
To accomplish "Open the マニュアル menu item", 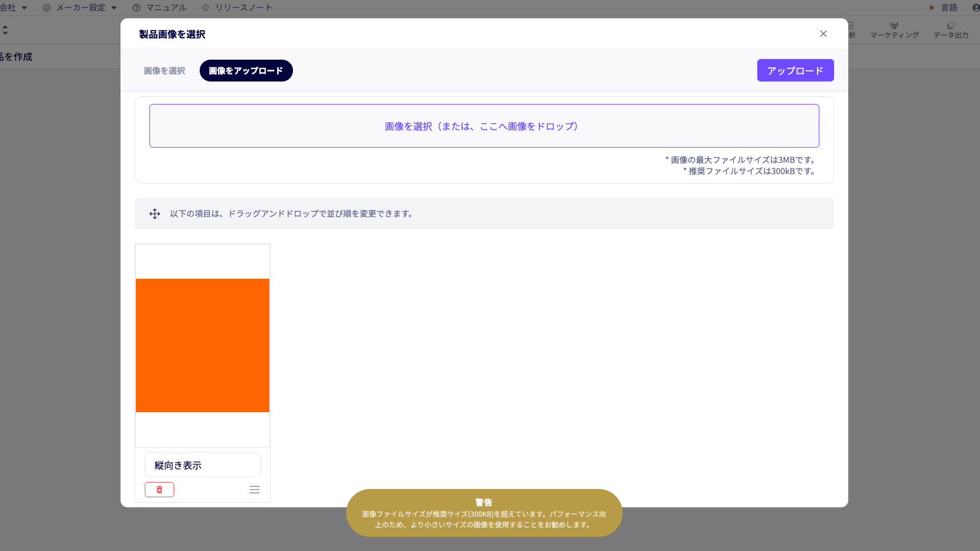I will (x=159, y=8).
